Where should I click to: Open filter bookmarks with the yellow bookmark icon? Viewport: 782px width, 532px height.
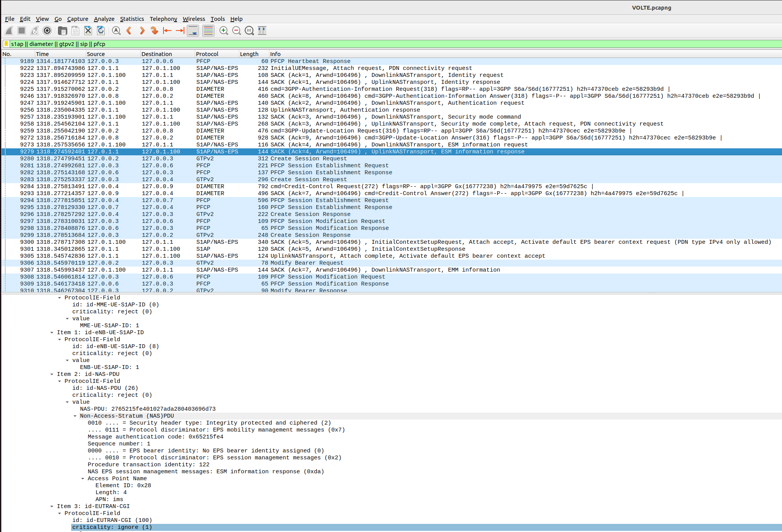pos(6,44)
